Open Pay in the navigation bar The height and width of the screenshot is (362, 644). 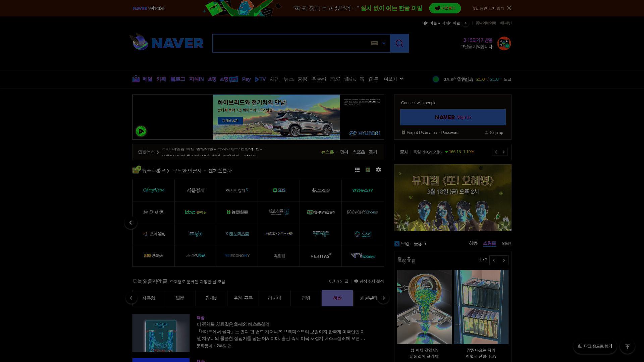246,79
